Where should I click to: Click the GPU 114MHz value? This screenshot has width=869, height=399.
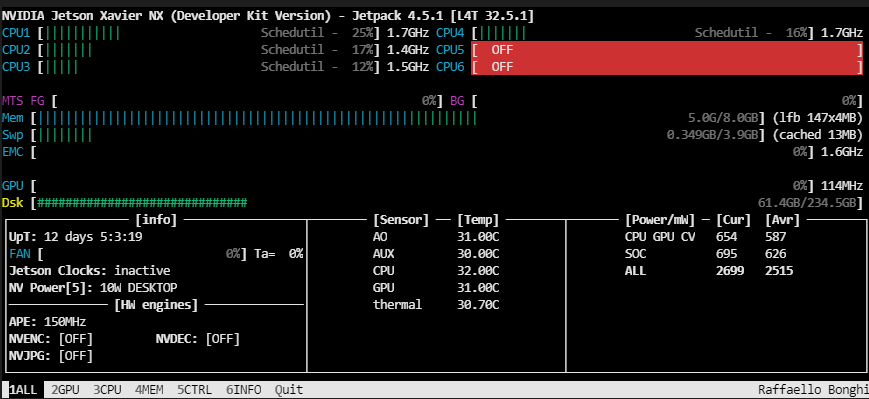[842, 186]
